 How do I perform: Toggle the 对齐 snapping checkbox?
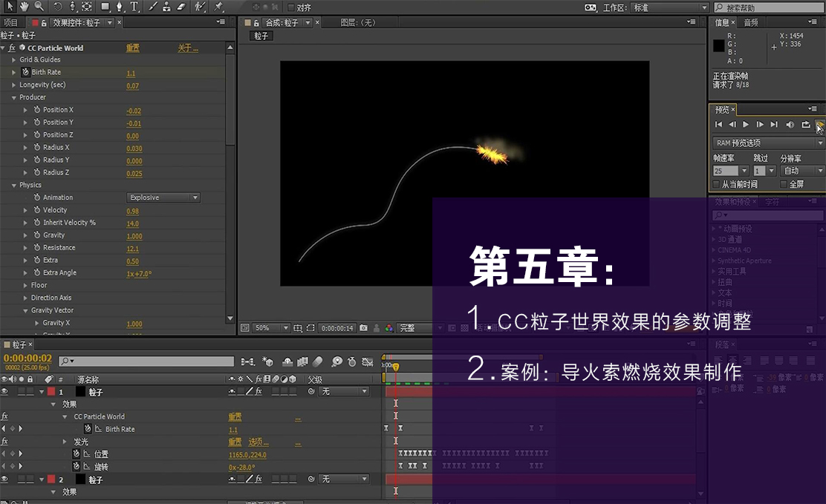tap(290, 7)
